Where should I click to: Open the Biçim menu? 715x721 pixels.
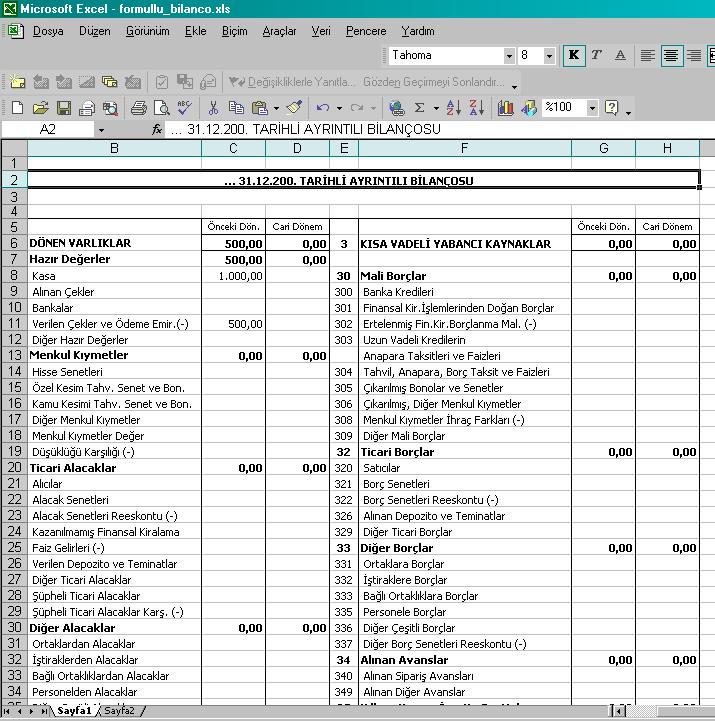[x=234, y=31]
